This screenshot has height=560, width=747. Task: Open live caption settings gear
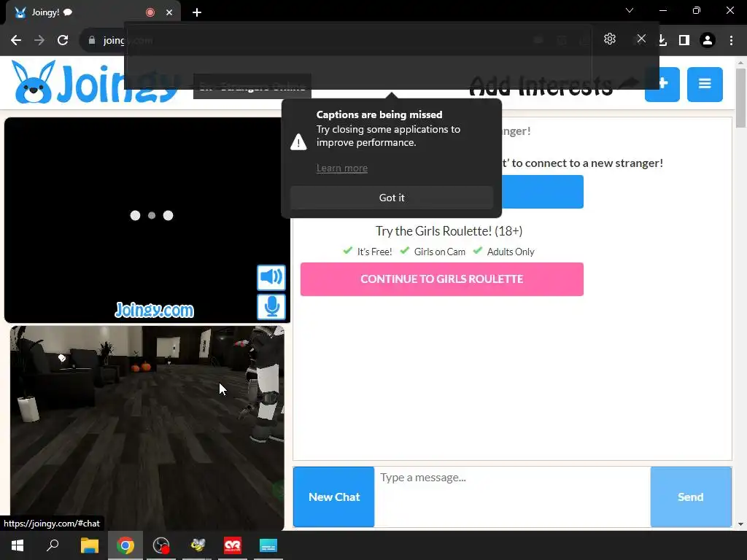(x=610, y=39)
